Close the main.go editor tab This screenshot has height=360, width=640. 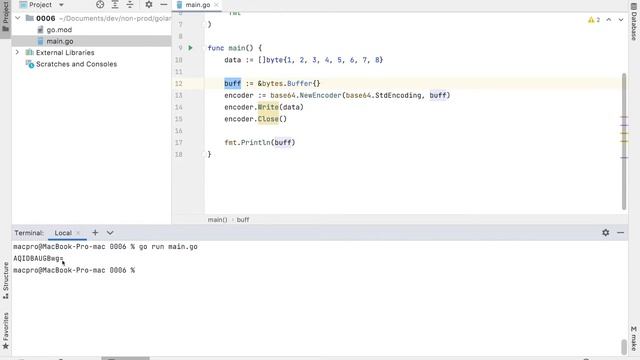[x=216, y=5]
